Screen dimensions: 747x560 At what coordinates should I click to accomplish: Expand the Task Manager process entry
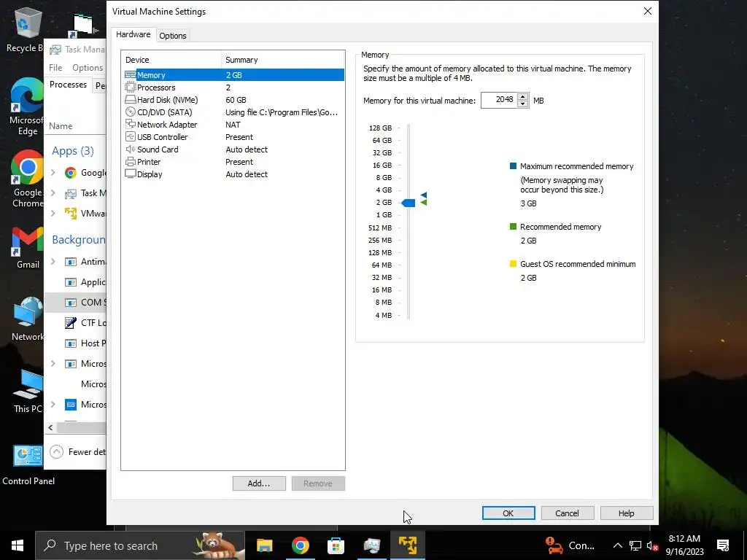pos(53,192)
